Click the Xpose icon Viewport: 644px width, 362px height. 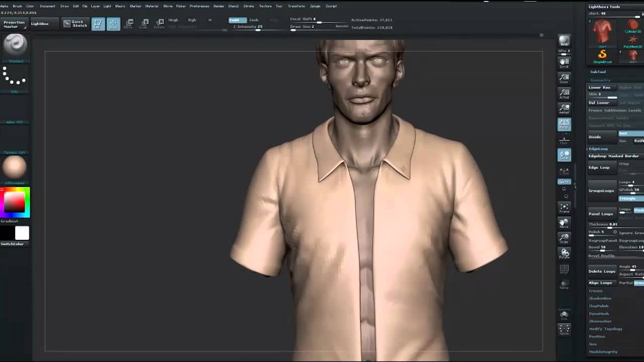[x=564, y=329]
